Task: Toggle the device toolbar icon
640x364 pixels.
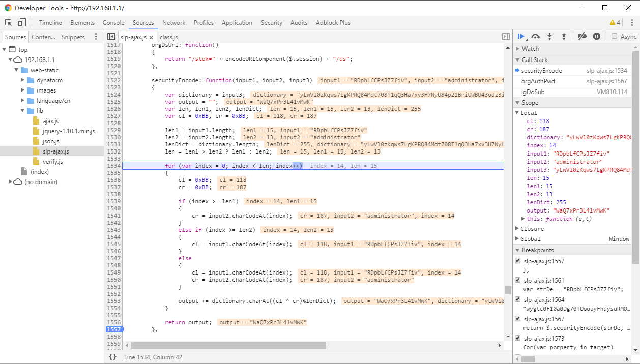Action: click(22, 23)
